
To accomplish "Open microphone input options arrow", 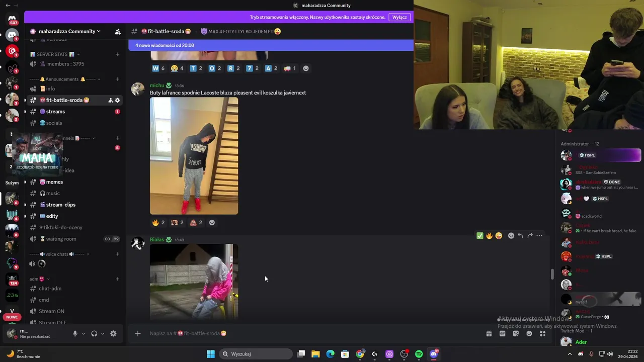I will coord(84,333).
